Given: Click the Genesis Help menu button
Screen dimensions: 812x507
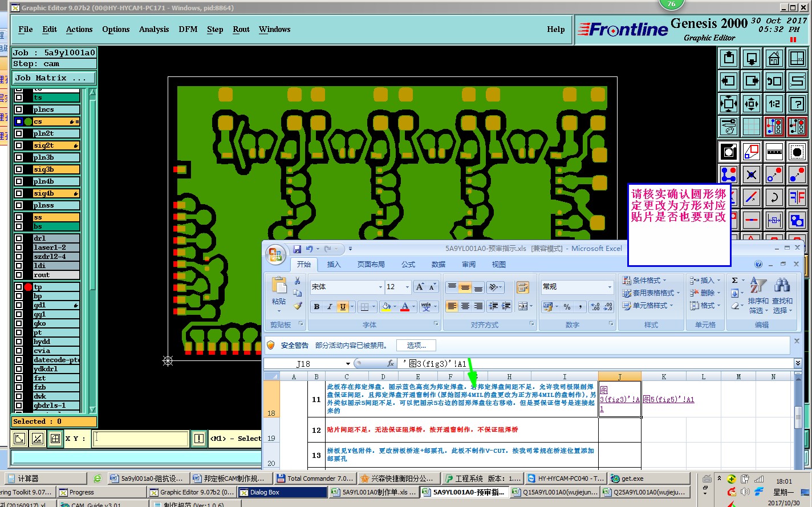Looking at the screenshot, I should (556, 29).
